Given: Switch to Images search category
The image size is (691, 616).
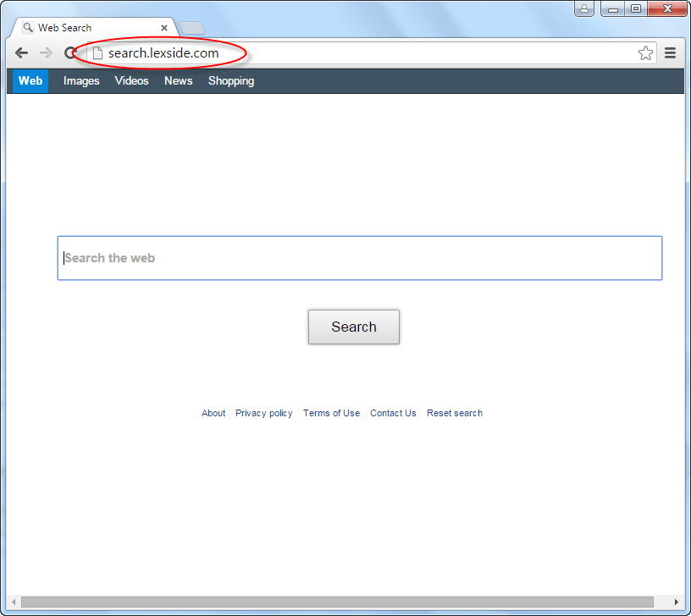Looking at the screenshot, I should pos(81,81).
